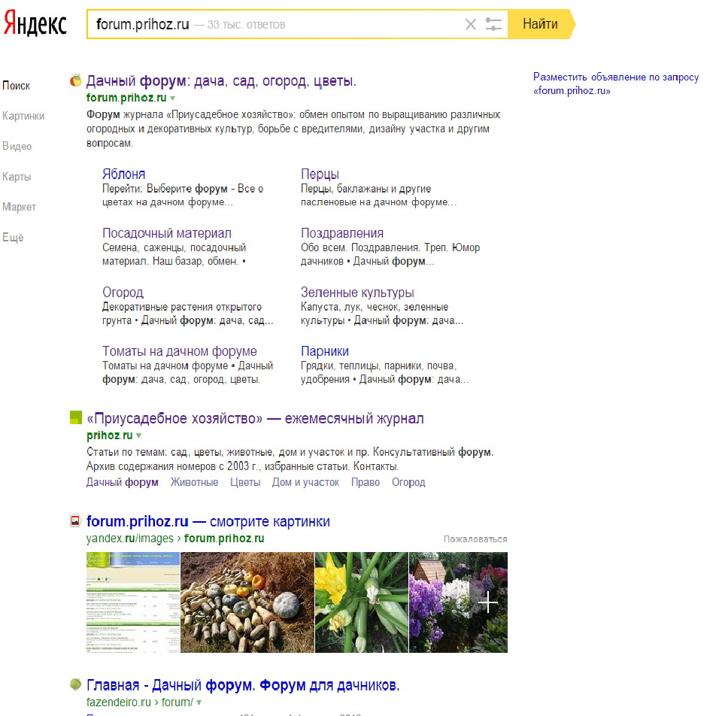
Task: Open the Картинки search tab
Action: click(23, 116)
